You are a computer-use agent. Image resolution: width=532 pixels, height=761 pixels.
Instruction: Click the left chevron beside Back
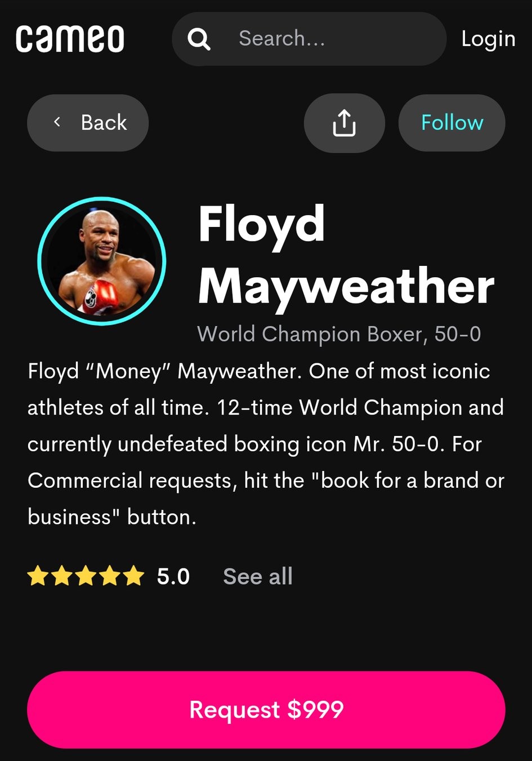click(x=57, y=122)
